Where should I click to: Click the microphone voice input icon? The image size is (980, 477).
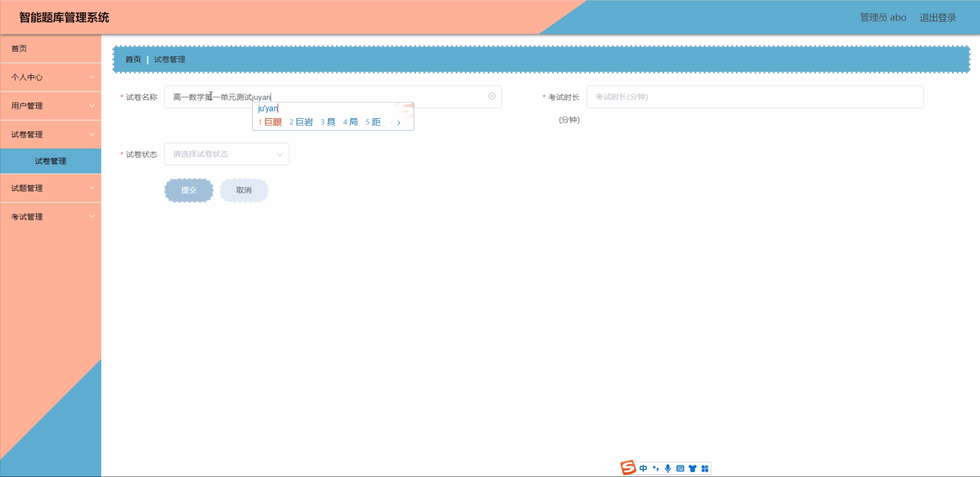[x=668, y=468]
